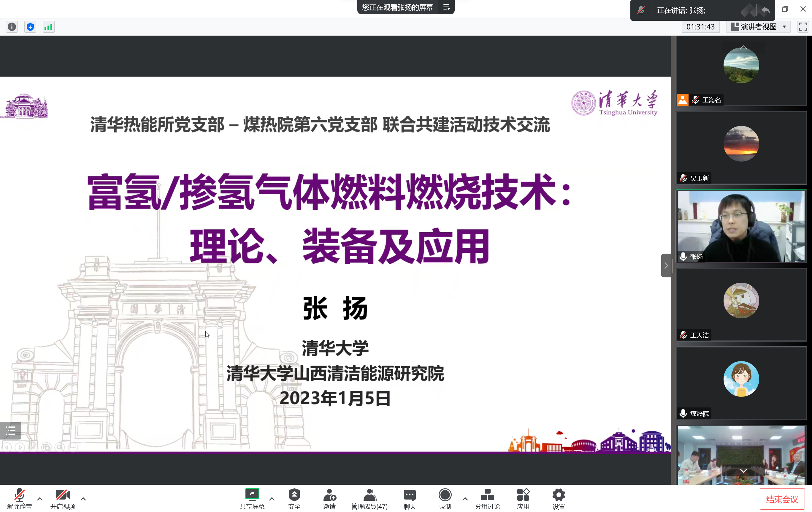The image size is (812, 512).
Task: Click the faint magnifier zoom icon on the slide
Action: 60,447
